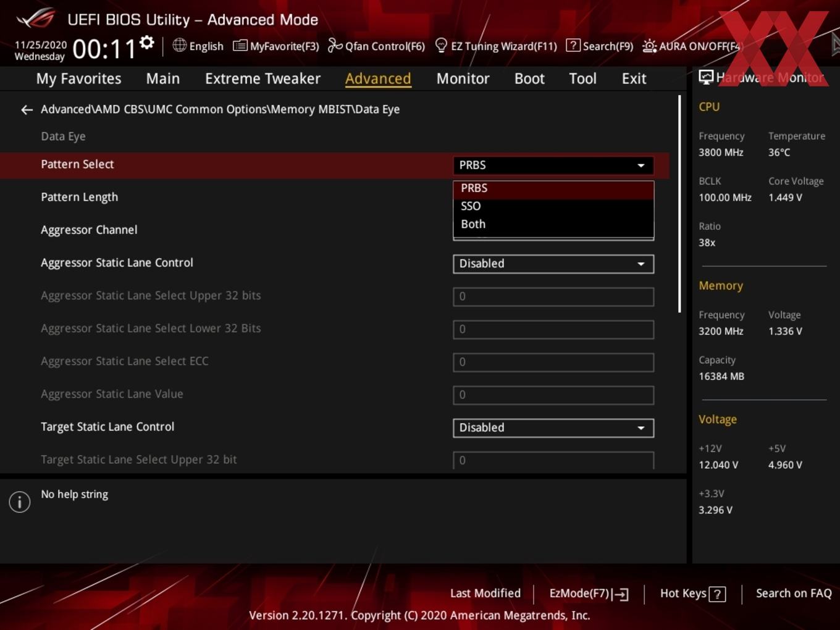840x630 pixels.
Task: Click the breadcrumb path text
Action: tap(220, 109)
